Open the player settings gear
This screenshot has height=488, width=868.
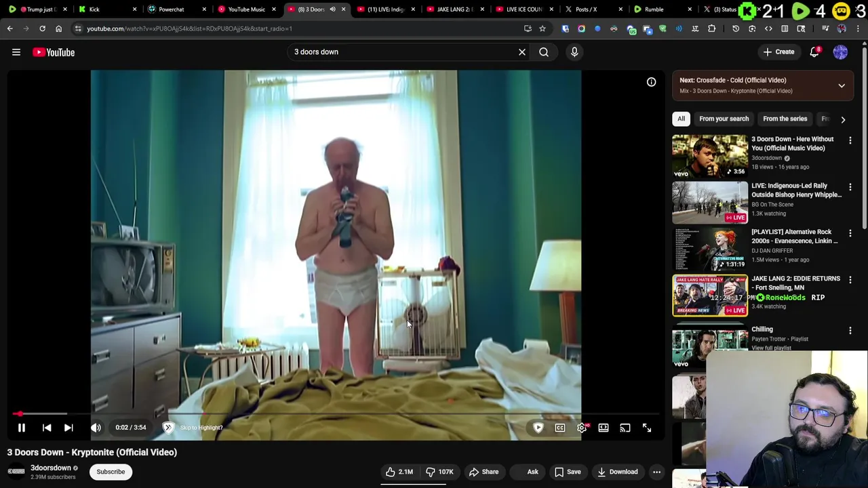click(582, 428)
